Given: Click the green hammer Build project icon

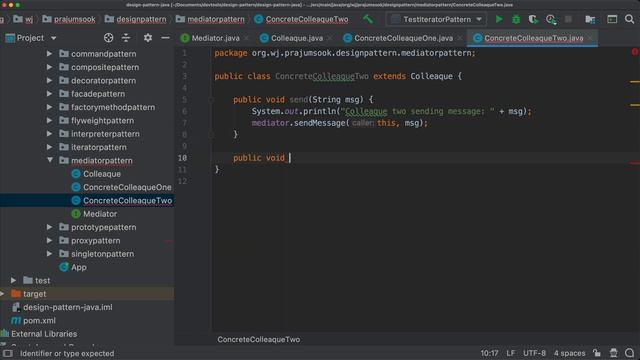Looking at the screenshot, I should tap(368, 19).
